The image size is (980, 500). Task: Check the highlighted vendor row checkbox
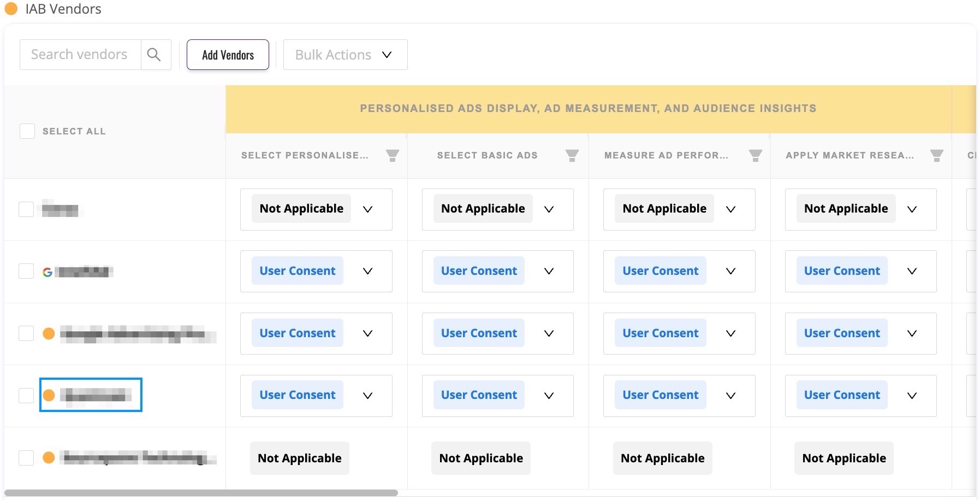point(26,395)
